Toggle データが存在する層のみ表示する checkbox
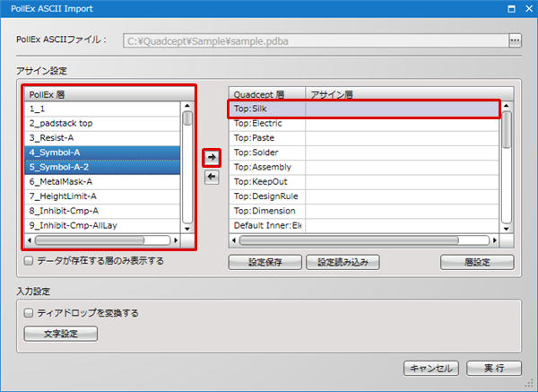The image size is (538, 392). [x=29, y=261]
